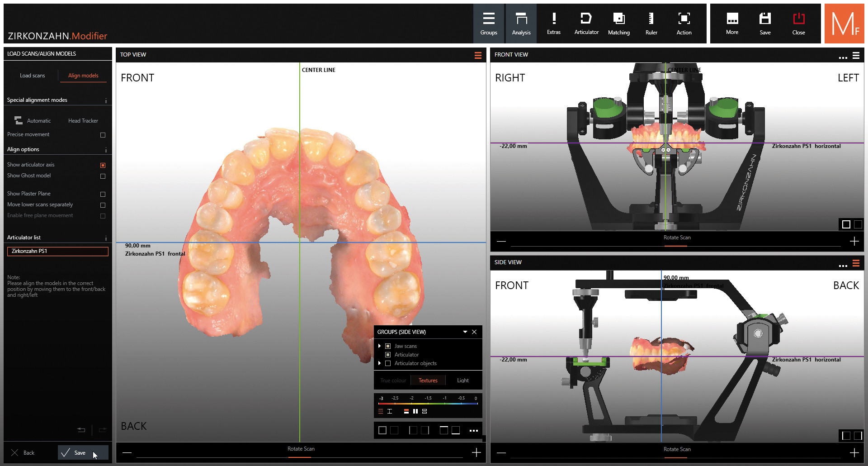Click Rotate Scan slider in top view
868x466 pixels.
coord(301,452)
